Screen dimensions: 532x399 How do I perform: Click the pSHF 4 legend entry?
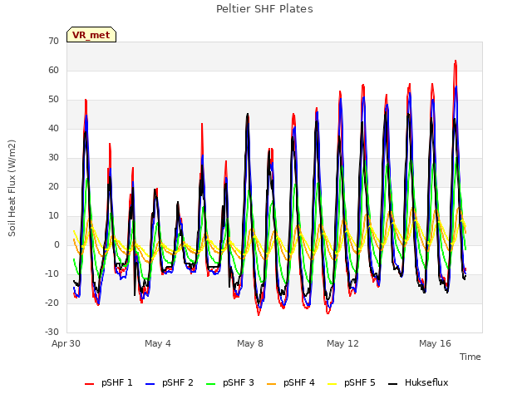(x=291, y=382)
